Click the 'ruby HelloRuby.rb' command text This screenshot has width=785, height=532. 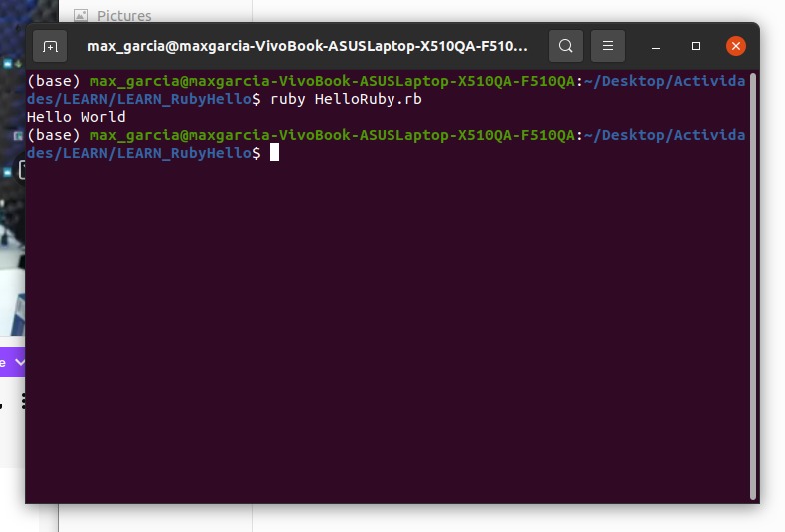346,99
